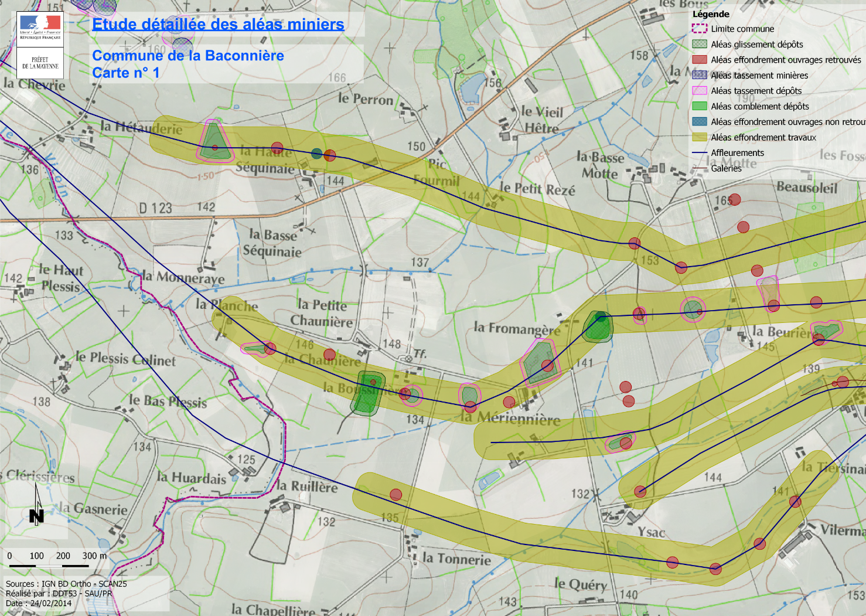Click the 'le Bas Plessis' place name
866x616 pixels.
(168, 401)
